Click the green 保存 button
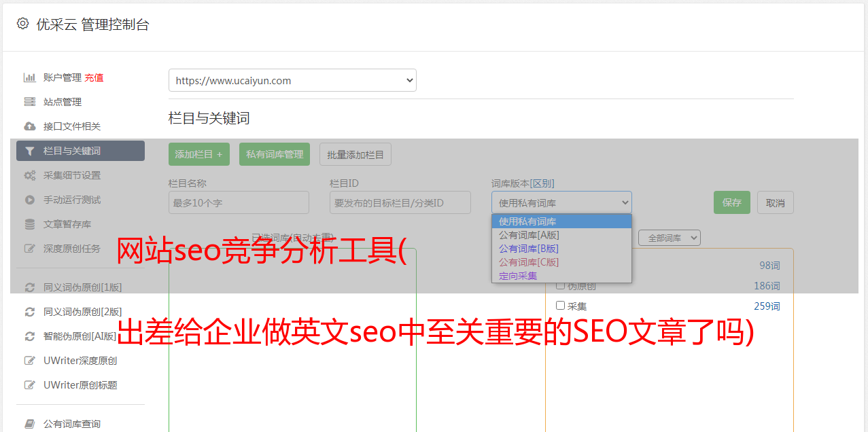The height and width of the screenshot is (432, 868). pyautogui.click(x=732, y=202)
